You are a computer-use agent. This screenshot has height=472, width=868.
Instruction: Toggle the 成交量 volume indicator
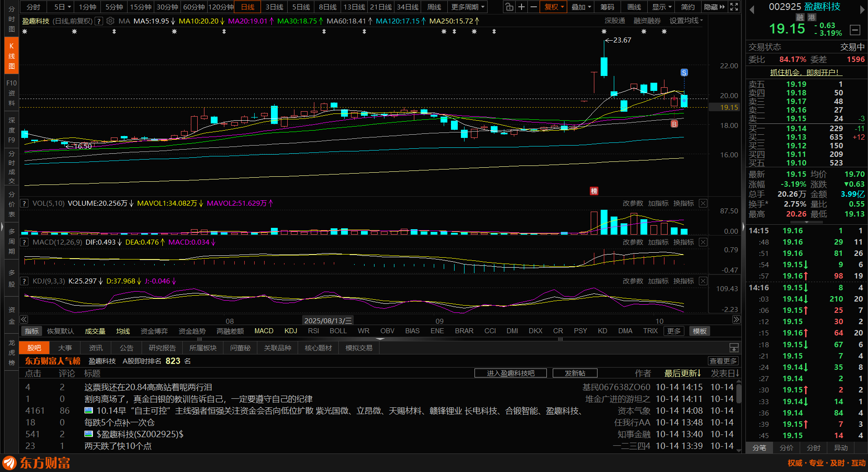[x=95, y=331]
